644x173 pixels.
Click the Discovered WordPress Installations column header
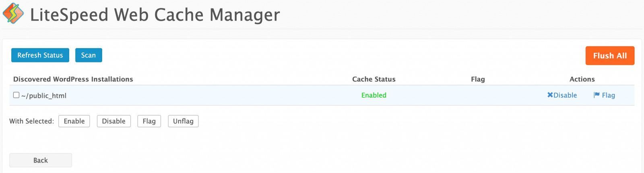coord(73,79)
